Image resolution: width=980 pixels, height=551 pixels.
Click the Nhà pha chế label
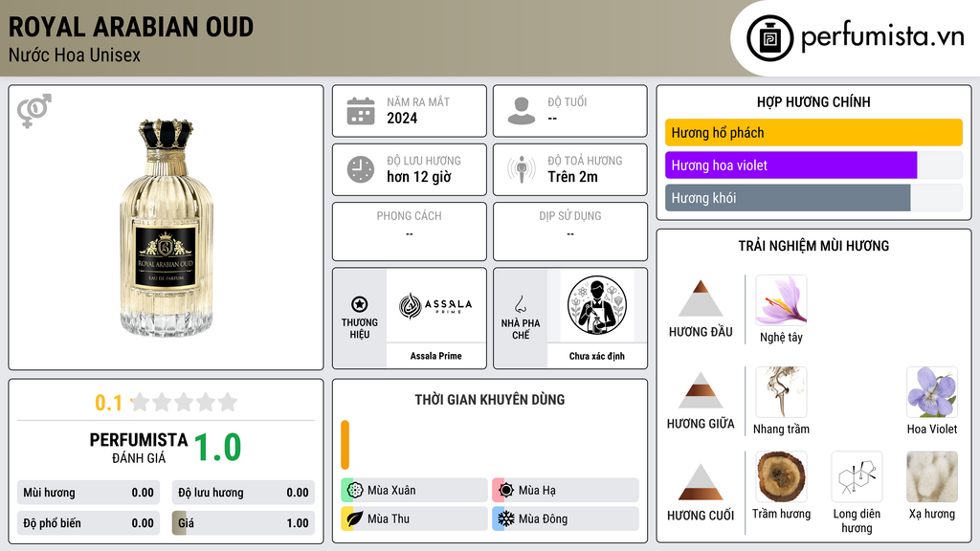[521, 329]
